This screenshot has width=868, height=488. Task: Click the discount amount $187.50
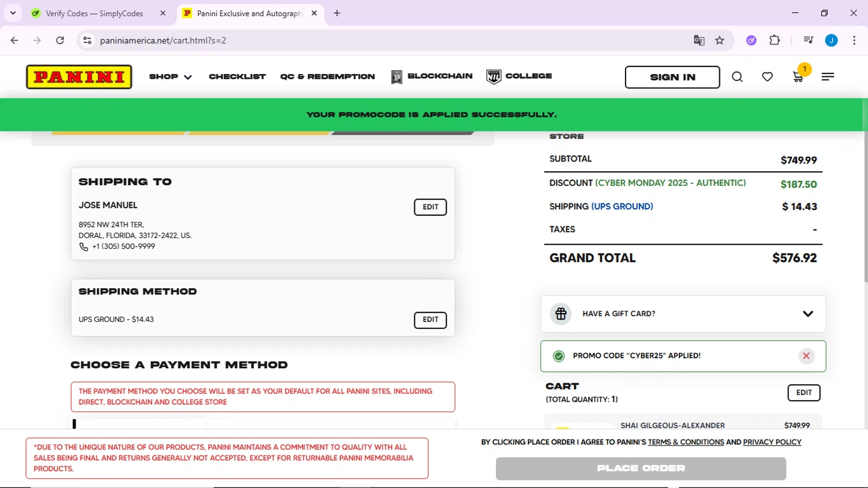click(x=799, y=184)
